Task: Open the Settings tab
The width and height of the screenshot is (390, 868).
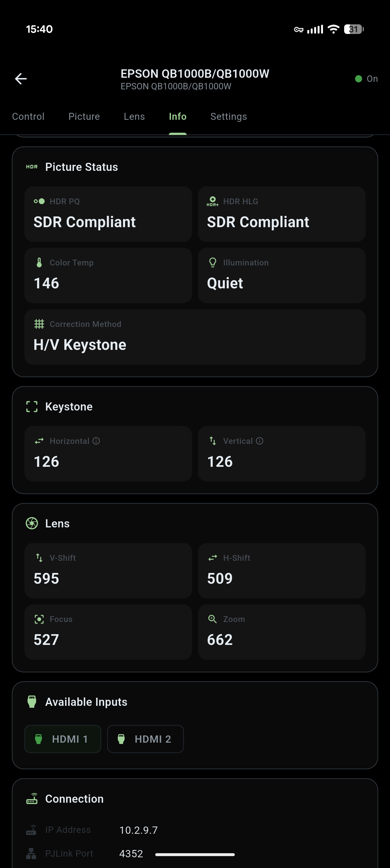Action: pos(229,117)
